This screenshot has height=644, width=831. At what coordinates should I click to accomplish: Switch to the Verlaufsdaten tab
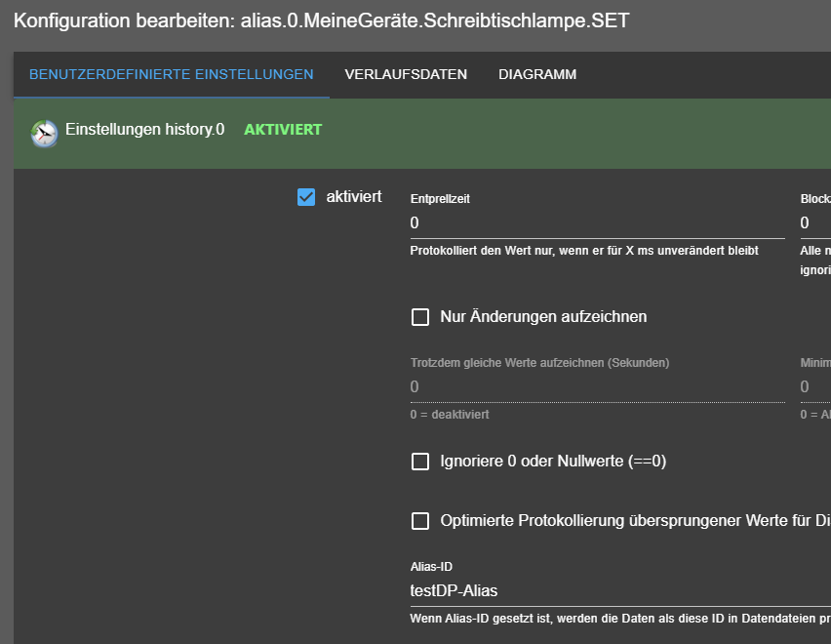(x=406, y=75)
